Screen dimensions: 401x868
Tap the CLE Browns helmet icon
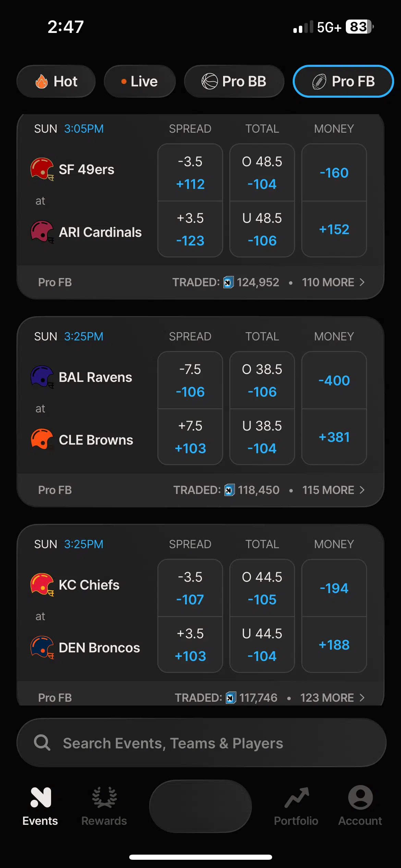tap(42, 439)
